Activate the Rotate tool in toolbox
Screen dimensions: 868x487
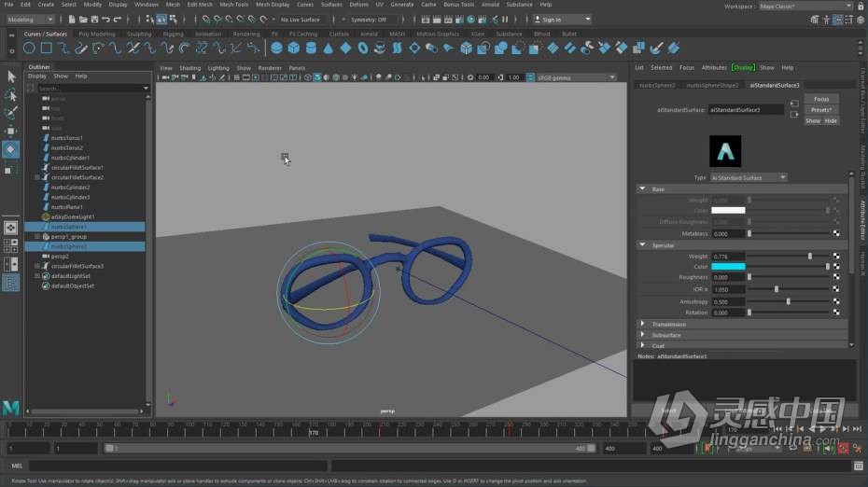[10, 149]
